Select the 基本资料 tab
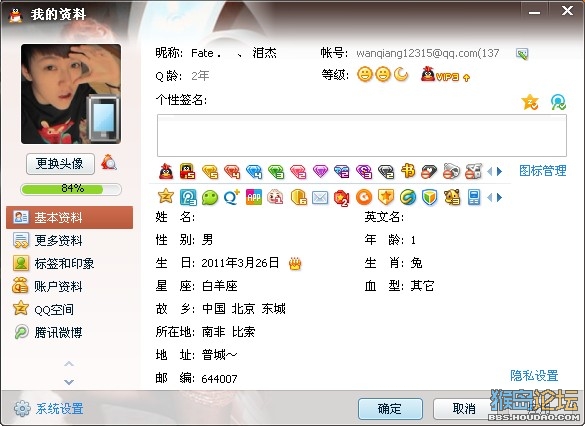This screenshot has width=585, height=426. point(69,217)
